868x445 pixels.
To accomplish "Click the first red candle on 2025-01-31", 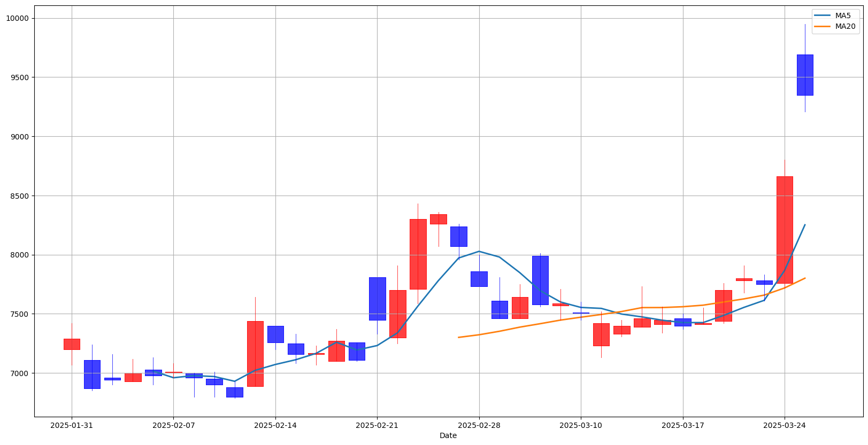I will coord(72,344).
